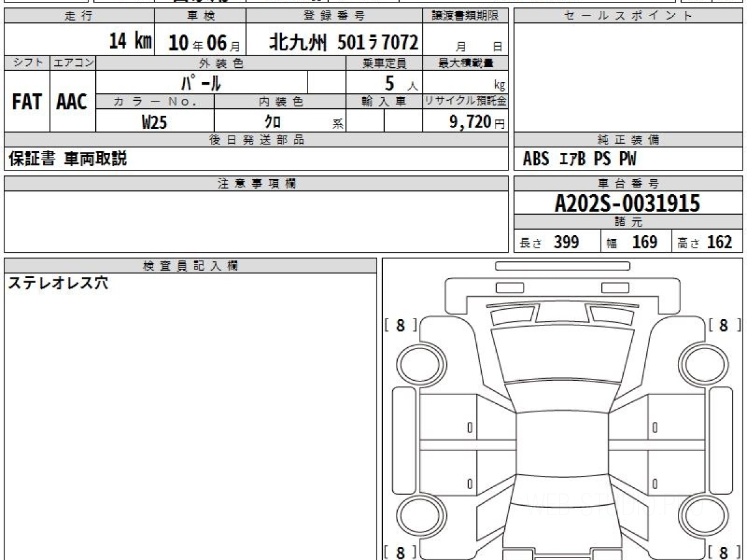Click the 14 km mileage value
This screenshot has height=560, width=747.
click(130, 42)
